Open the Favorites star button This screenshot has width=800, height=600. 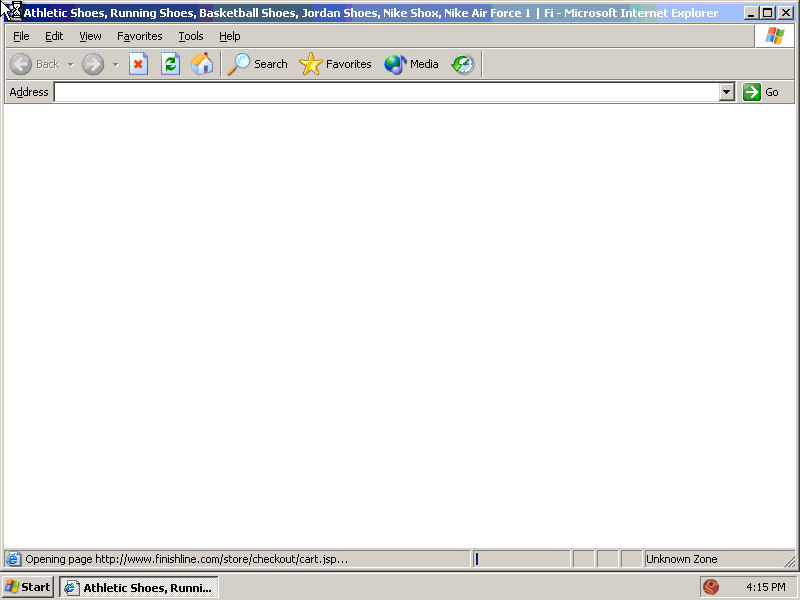[x=335, y=64]
